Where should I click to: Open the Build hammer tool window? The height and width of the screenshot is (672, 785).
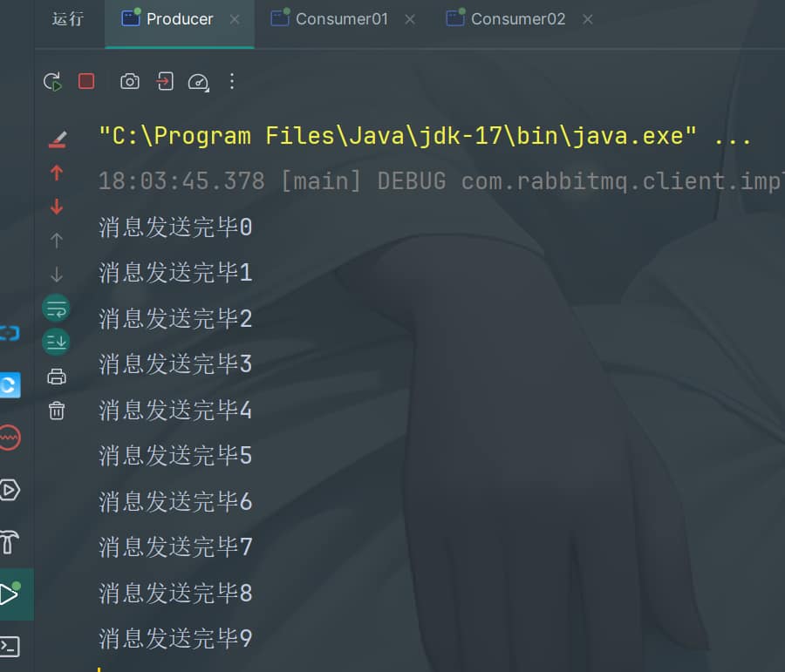[10, 542]
